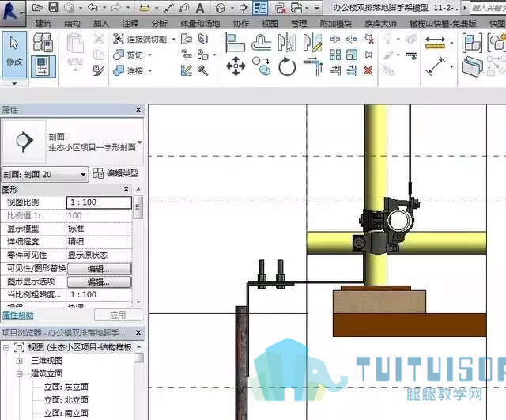The image size is (506, 420).
Task: Select the 修改 modify arrow tool
Action: pyautogui.click(x=14, y=55)
